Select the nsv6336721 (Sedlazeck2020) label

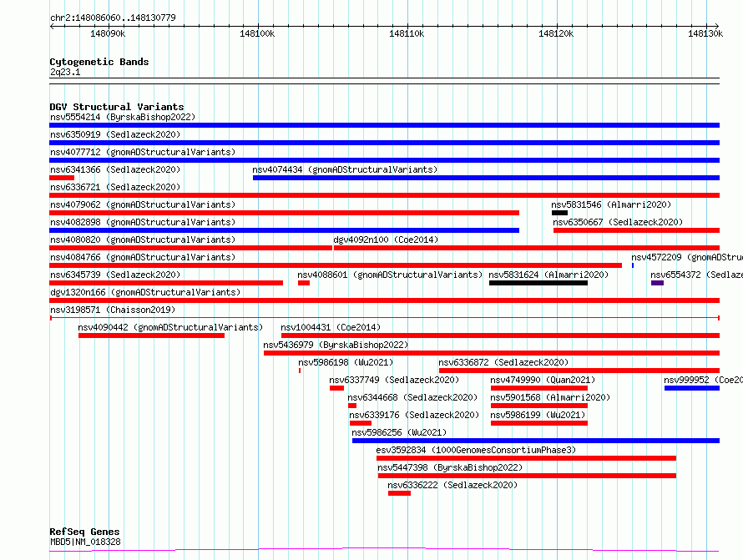click(115, 187)
